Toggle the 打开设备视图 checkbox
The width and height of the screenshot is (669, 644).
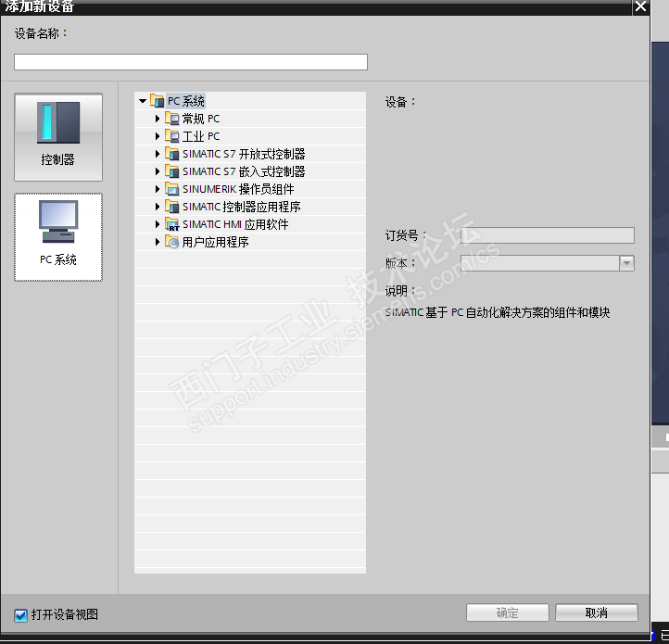point(20,615)
